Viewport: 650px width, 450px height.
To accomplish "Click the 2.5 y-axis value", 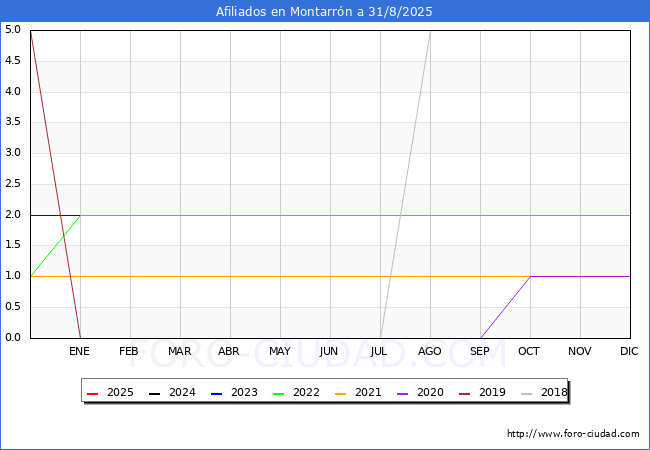I will (13, 184).
